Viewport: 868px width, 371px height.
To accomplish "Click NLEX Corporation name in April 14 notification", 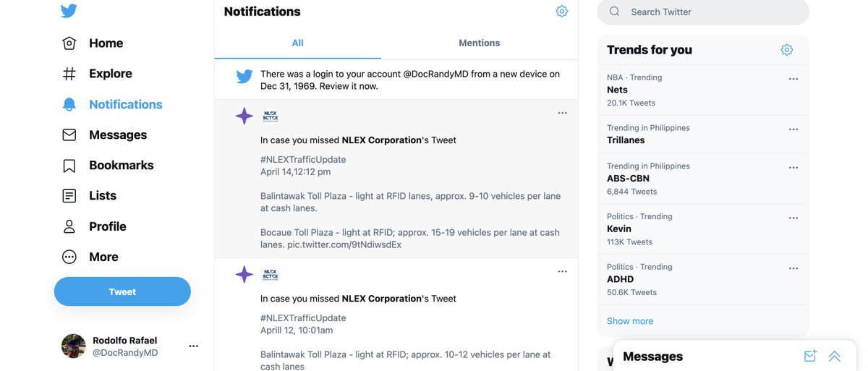I will click(381, 140).
